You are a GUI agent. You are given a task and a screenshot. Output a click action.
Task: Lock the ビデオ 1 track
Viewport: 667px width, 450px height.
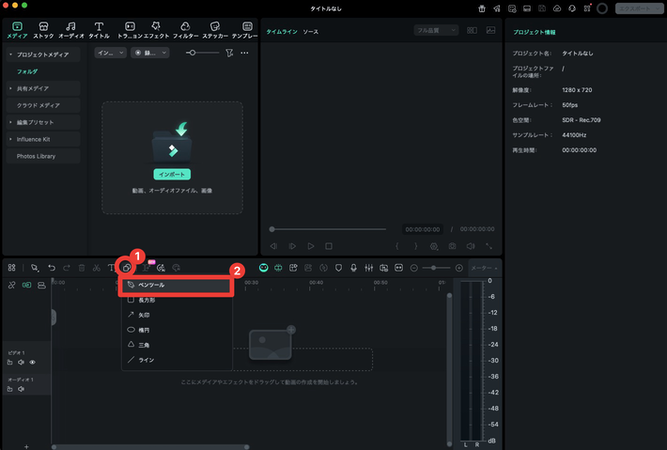point(10,362)
